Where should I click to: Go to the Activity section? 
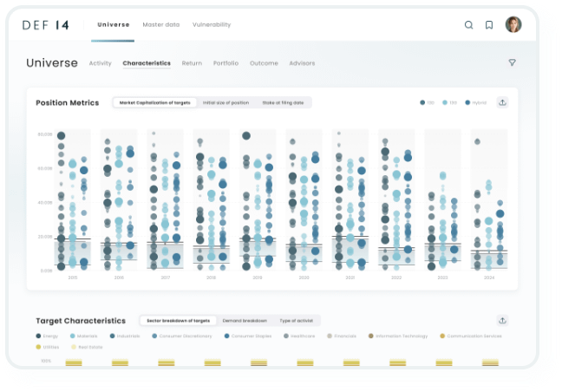[100, 63]
